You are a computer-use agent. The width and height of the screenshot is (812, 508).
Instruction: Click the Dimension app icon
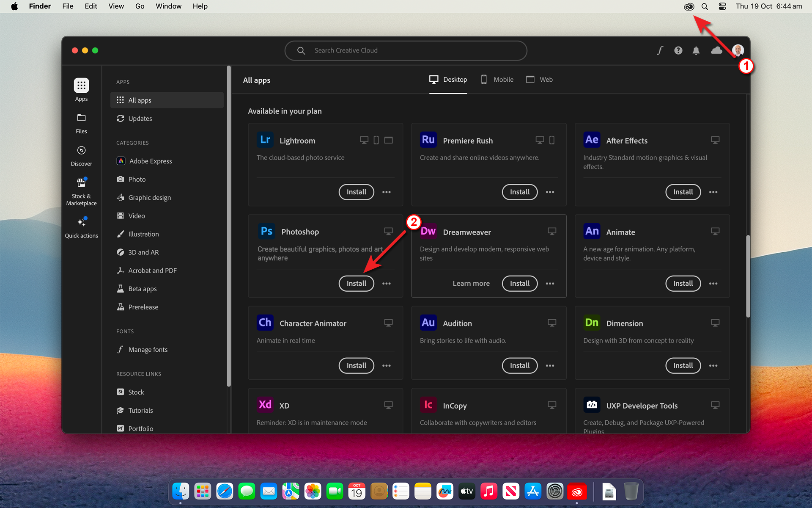pos(592,323)
